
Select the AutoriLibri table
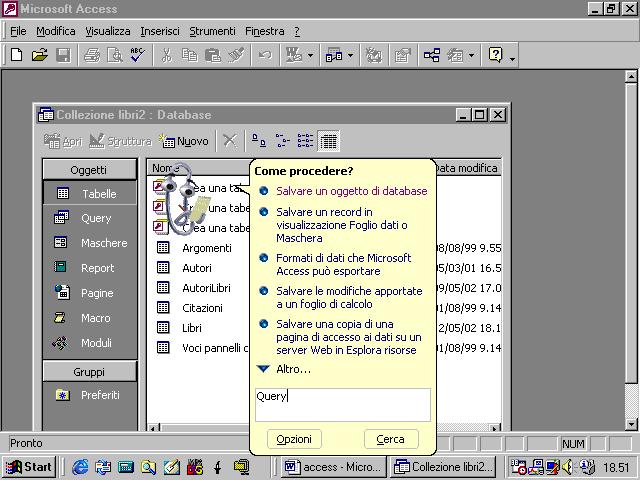(194, 288)
